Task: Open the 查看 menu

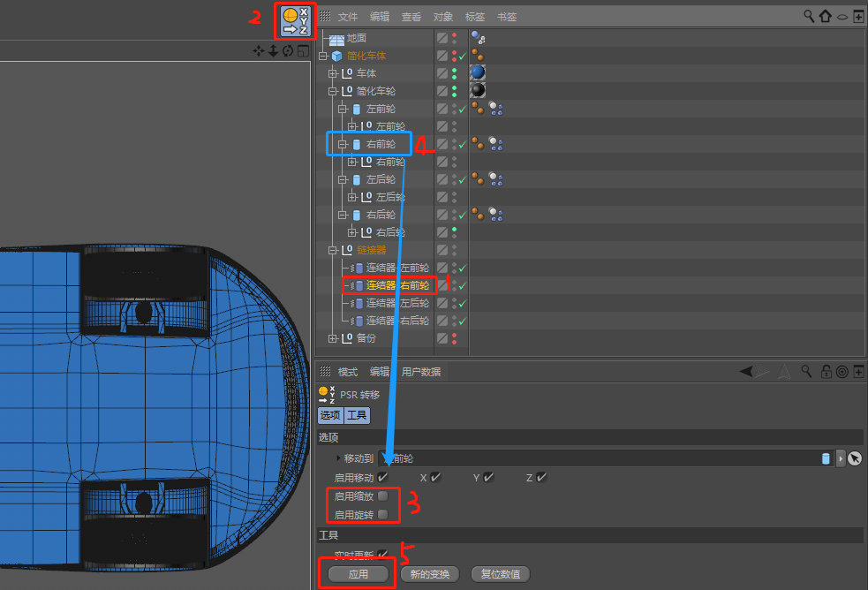Action: (411, 17)
